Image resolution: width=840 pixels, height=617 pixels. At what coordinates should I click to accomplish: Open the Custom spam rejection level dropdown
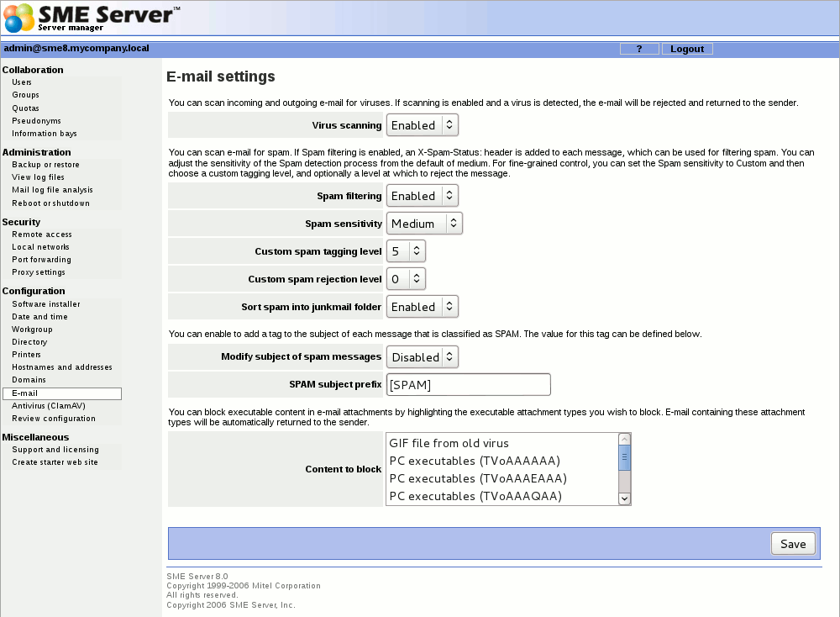click(x=406, y=279)
